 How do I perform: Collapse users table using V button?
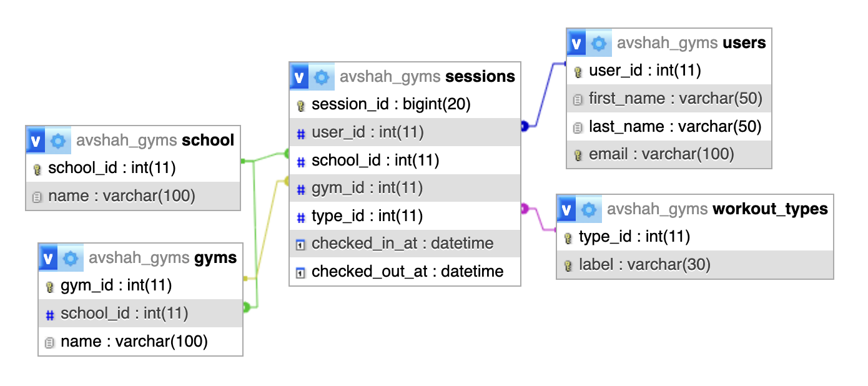click(577, 43)
